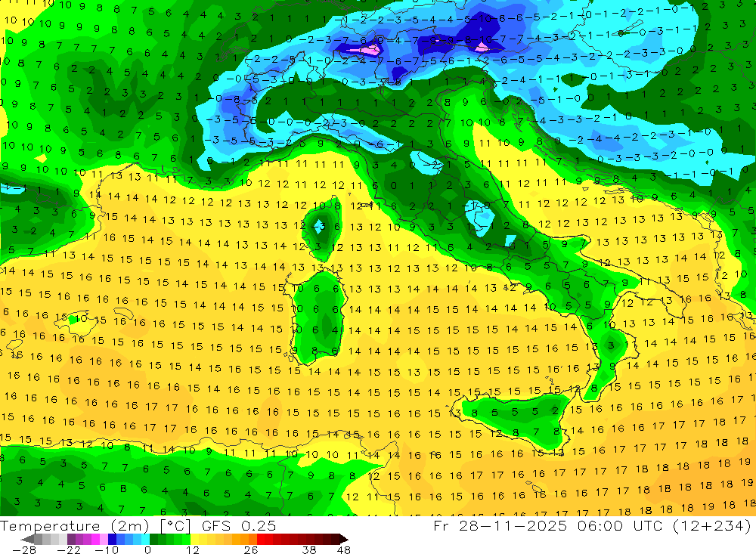The width and height of the screenshot is (756, 554).
Task: Click the gray left arrow legend end
Action: [x=28, y=539]
